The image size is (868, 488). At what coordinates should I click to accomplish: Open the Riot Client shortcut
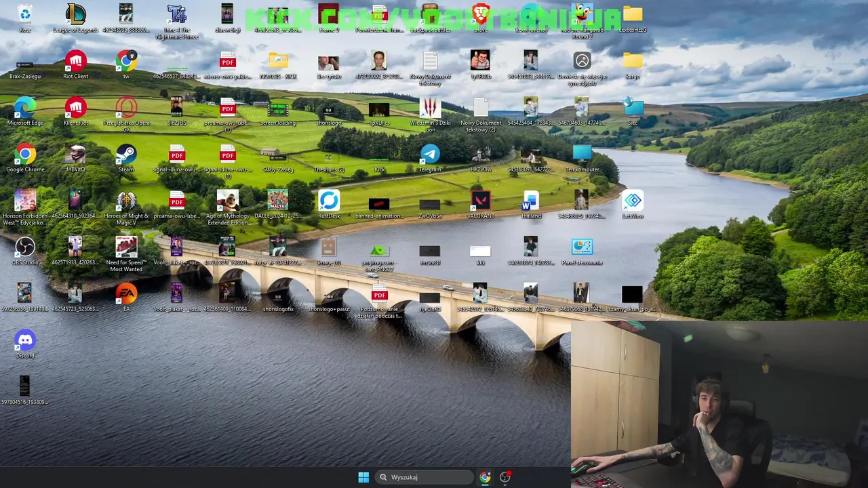(x=75, y=64)
